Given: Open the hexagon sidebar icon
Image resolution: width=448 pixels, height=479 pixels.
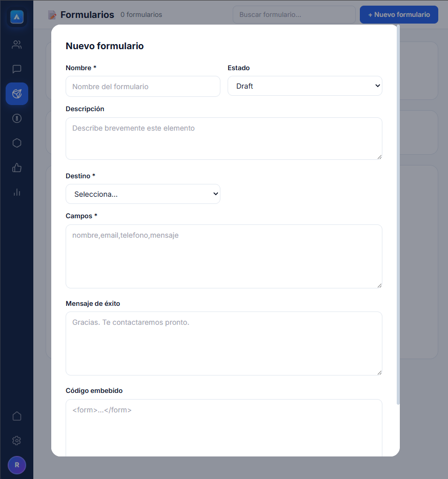Looking at the screenshot, I should tap(17, 143).
